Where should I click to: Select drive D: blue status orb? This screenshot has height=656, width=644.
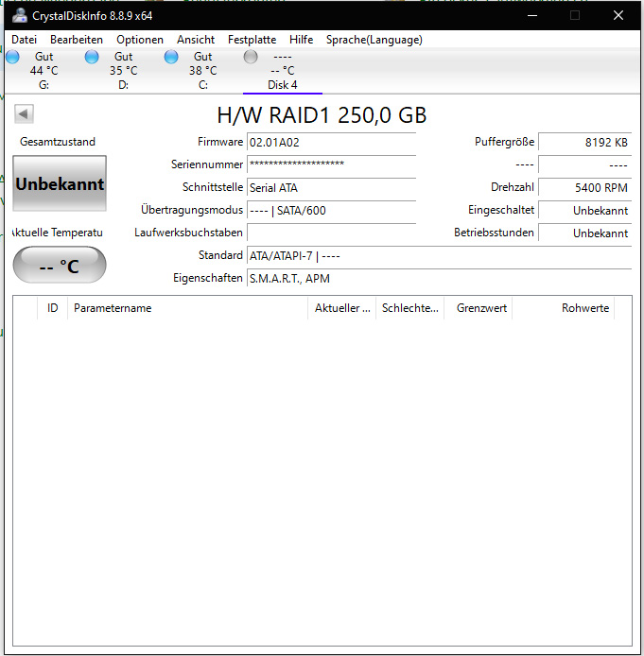[x=92, y=57]
